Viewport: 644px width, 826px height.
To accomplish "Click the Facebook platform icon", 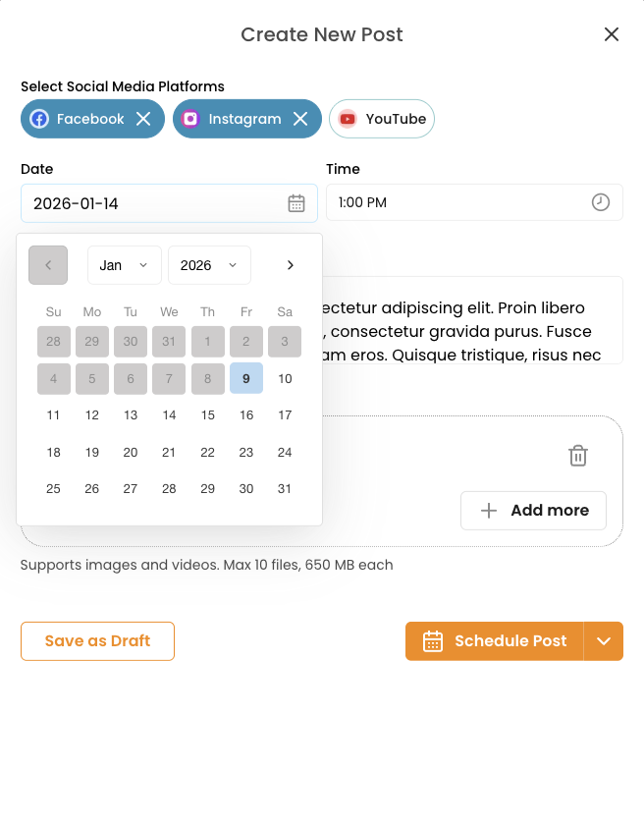I will (38, 118).
